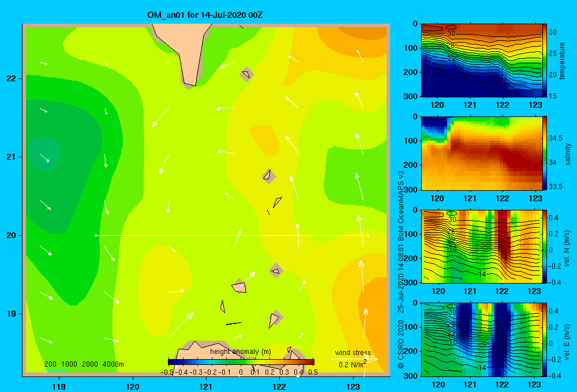The width and height of the screenshot is (577, 392).
Task: Click the '200 1000 2000 4000m' bathymetry legend
Action: click(84, 364)
